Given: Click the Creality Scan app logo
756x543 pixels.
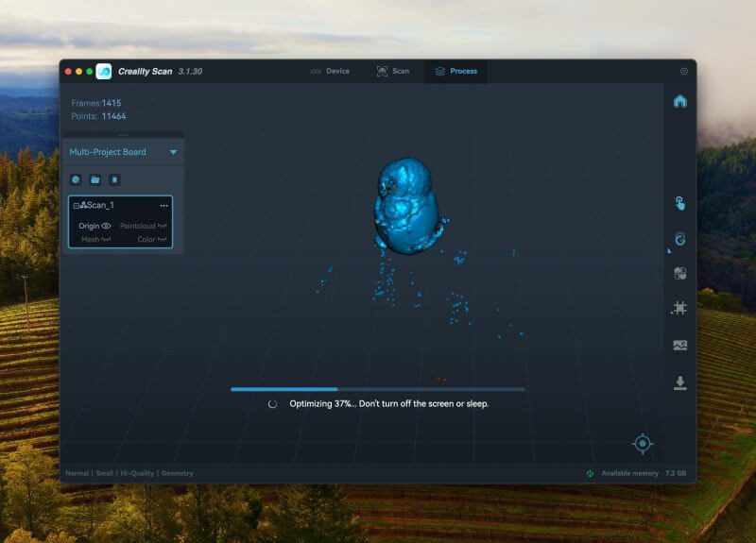Looking at the screenshot, I should point(104,72).
